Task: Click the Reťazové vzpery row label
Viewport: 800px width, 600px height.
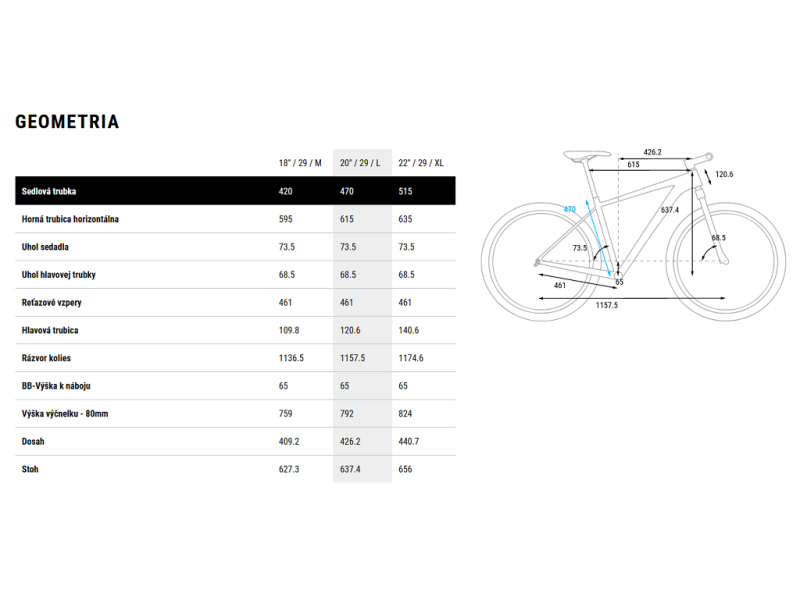Action: pyautogui.click(x=52, y=303)
